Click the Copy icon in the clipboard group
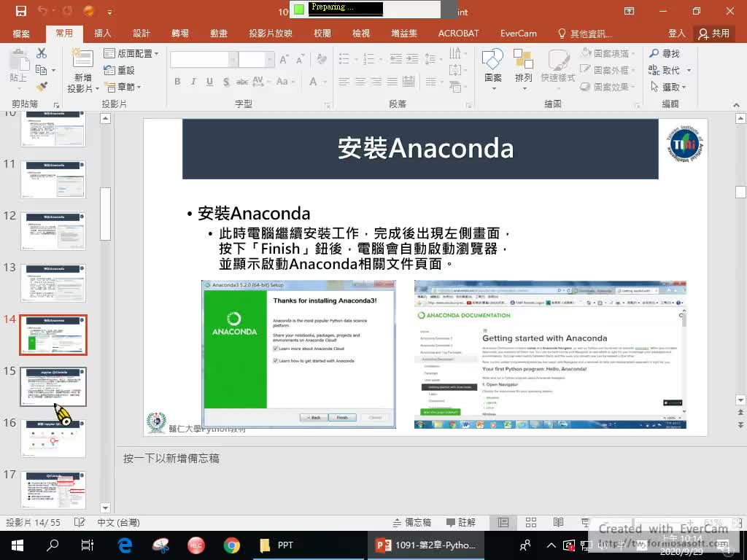Image resolution: width=747 pixels, height=560 pixels. pyautogui.click(x=42, y=70)
